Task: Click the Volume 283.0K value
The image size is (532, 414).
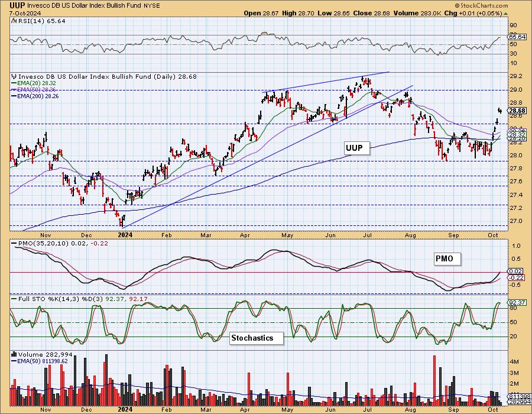Action: coord(417,13)
